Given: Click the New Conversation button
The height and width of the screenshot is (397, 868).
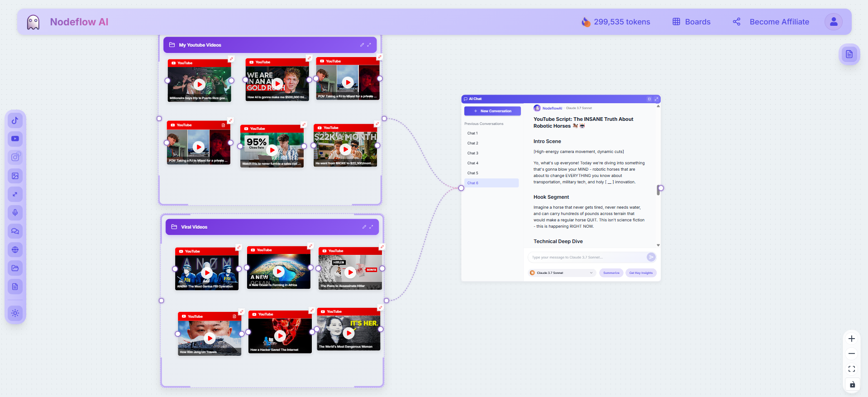Looking at the screenshot, I should (492, 111).
